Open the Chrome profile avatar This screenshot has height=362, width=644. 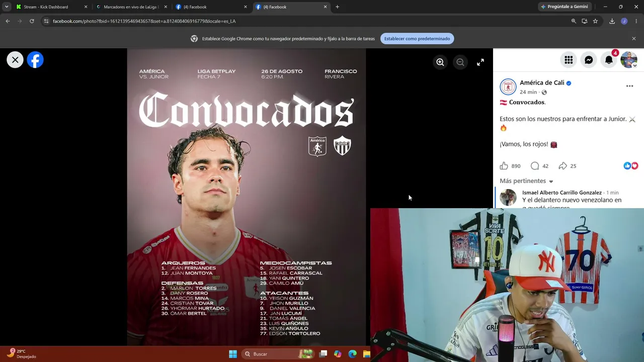coord(624,21)
